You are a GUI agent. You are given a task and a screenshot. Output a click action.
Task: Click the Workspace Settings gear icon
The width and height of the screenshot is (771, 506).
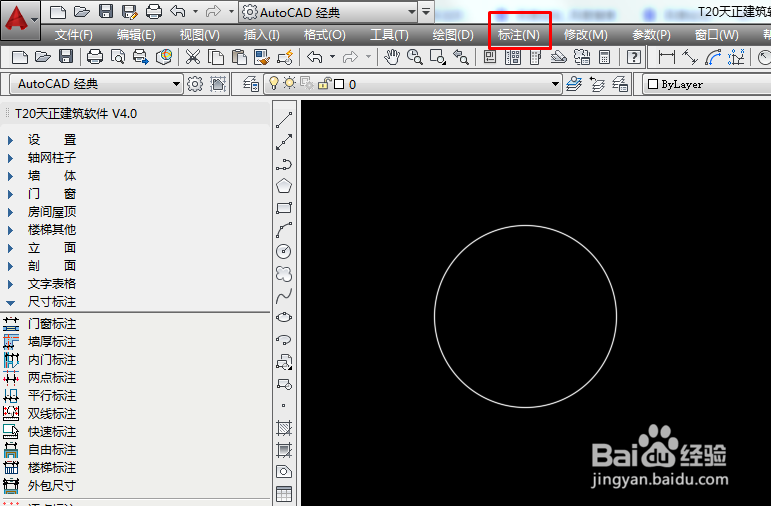point(195,84)
